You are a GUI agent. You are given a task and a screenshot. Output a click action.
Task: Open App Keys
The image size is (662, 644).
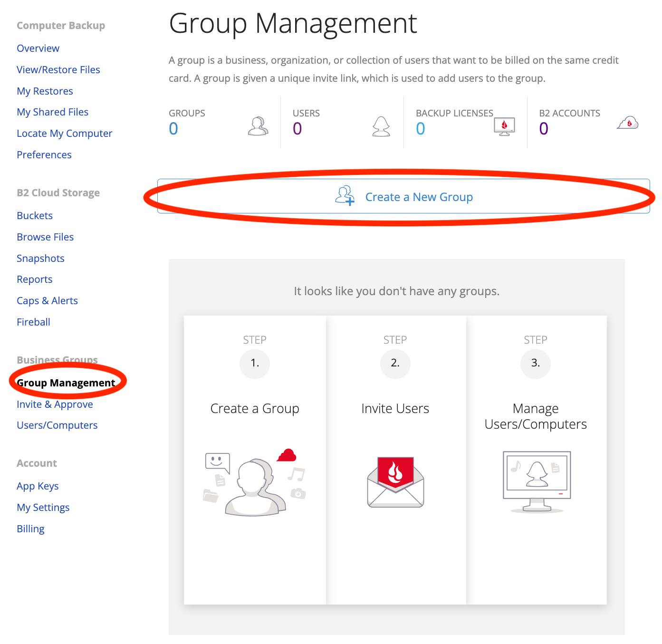click(38, 486)
